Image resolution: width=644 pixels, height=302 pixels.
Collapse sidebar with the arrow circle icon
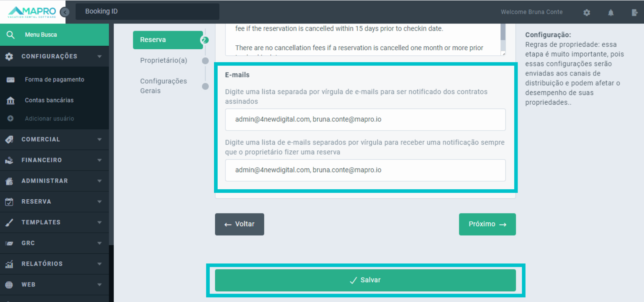coord(65,12)
